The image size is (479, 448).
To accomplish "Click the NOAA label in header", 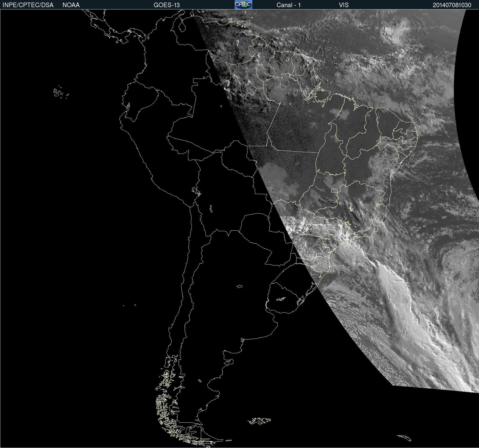I will coord(71,5).
